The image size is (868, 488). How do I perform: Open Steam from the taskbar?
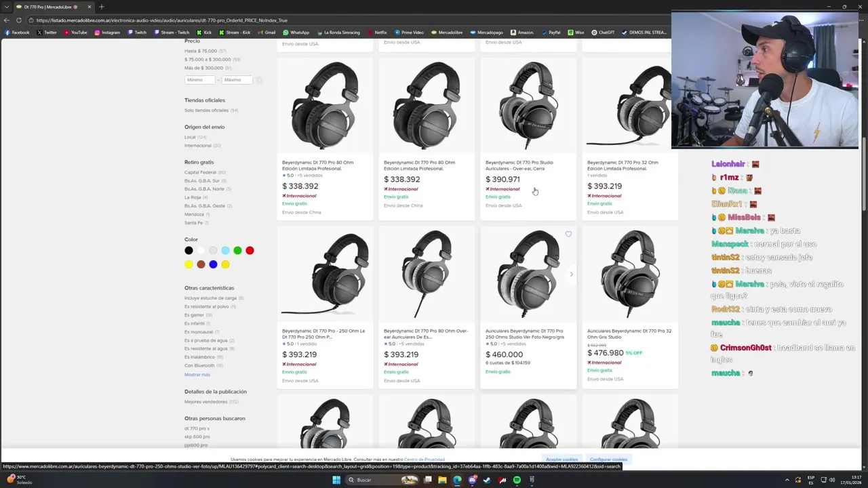(487, 480)
